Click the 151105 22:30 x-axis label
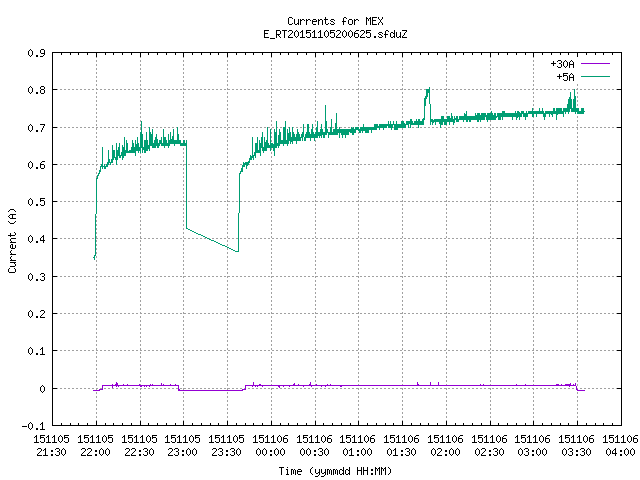The width and height of the screenshot is (640, 480). (139, 445)
